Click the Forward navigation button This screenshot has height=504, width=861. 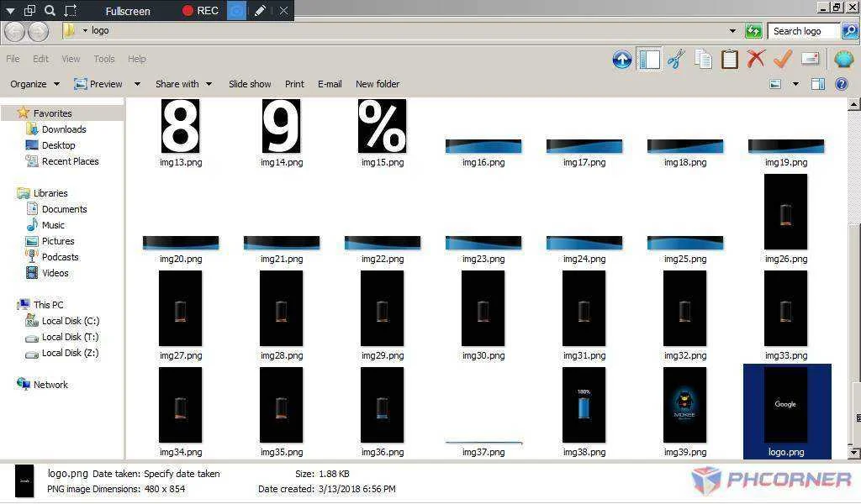38,31
